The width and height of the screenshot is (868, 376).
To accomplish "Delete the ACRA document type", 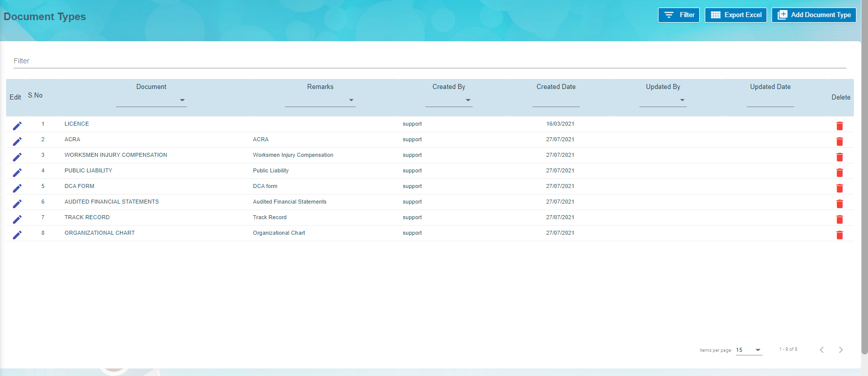I will 839,141.
